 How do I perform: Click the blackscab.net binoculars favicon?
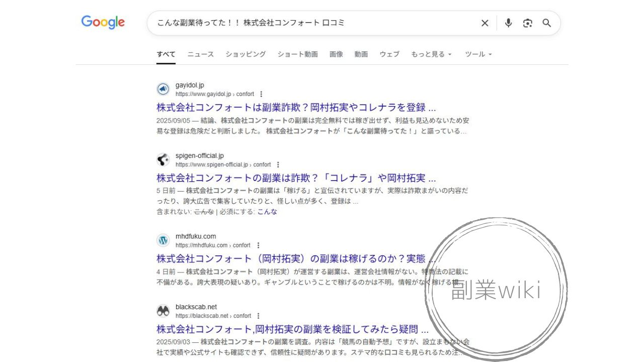coord(163,311)
